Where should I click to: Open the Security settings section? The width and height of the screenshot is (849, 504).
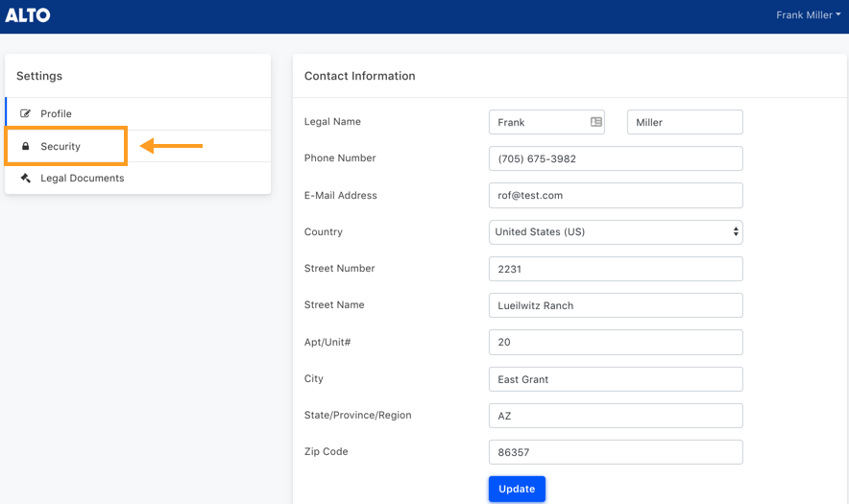[138, 146]
